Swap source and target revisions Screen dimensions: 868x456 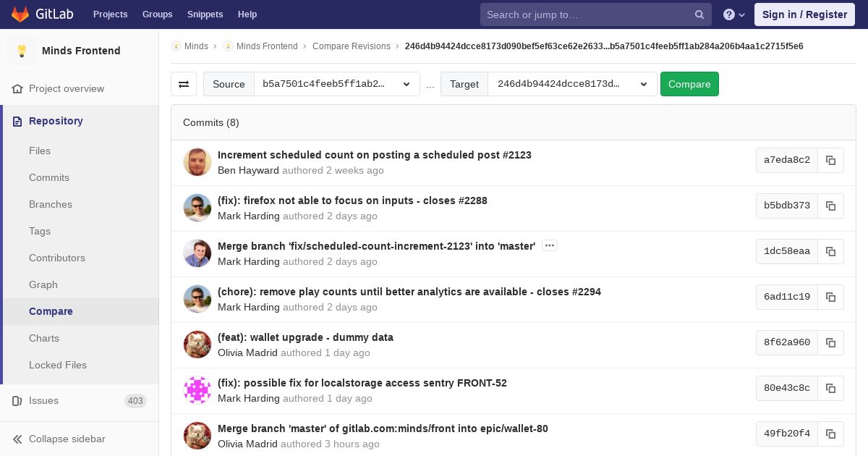184,84
